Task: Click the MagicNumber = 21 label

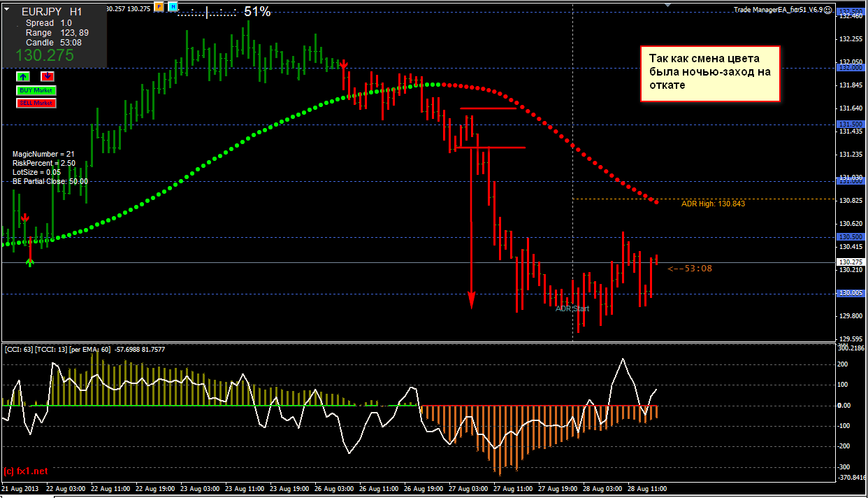Action: (43, 154)
